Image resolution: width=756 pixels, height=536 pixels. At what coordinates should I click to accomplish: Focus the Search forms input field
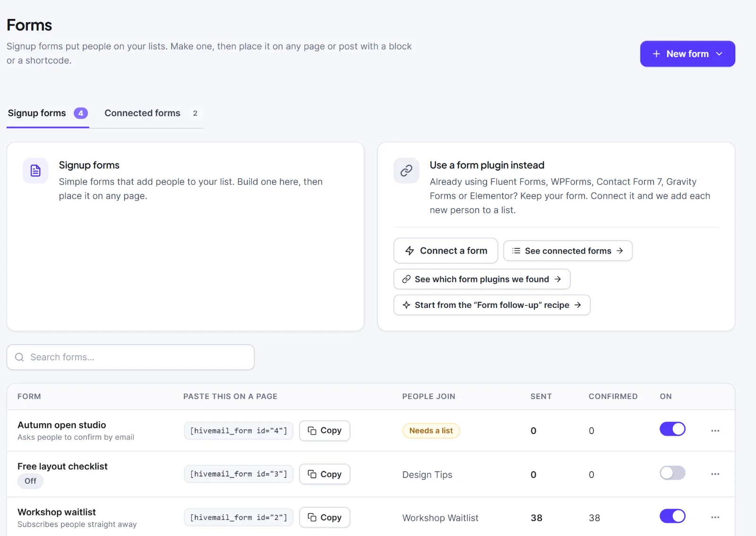pyautogui.click(x=130, y=357)
